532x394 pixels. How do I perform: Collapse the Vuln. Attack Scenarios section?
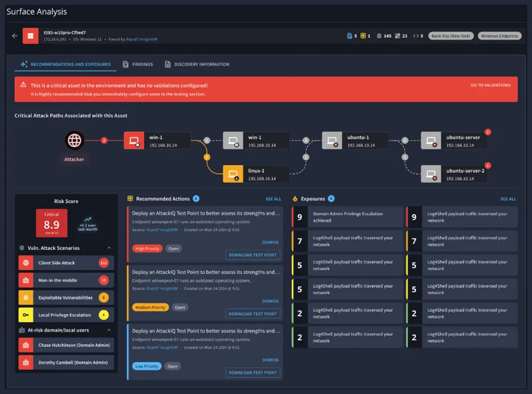109,248
